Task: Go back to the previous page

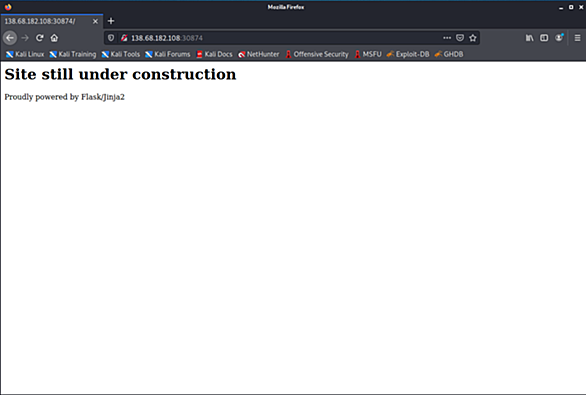Action: click(10, 38)
